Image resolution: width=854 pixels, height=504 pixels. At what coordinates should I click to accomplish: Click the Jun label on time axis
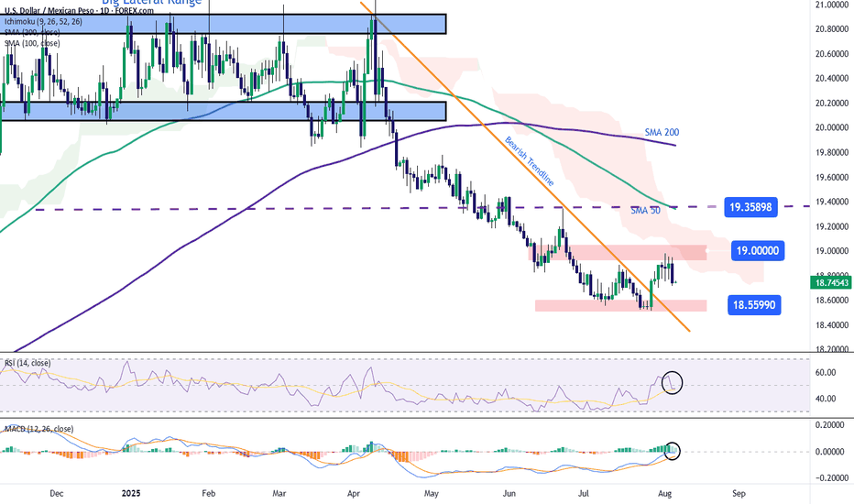(509, 494)
